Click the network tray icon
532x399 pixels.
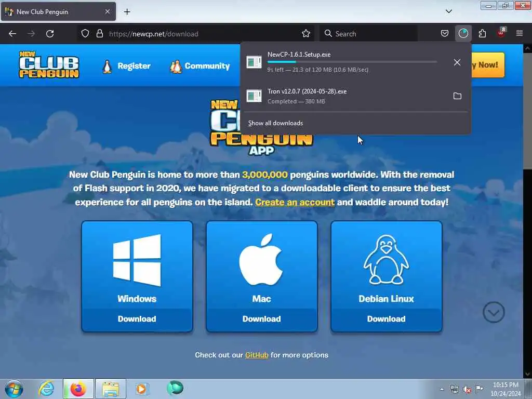pyautogui.click(x=454, y=390)
